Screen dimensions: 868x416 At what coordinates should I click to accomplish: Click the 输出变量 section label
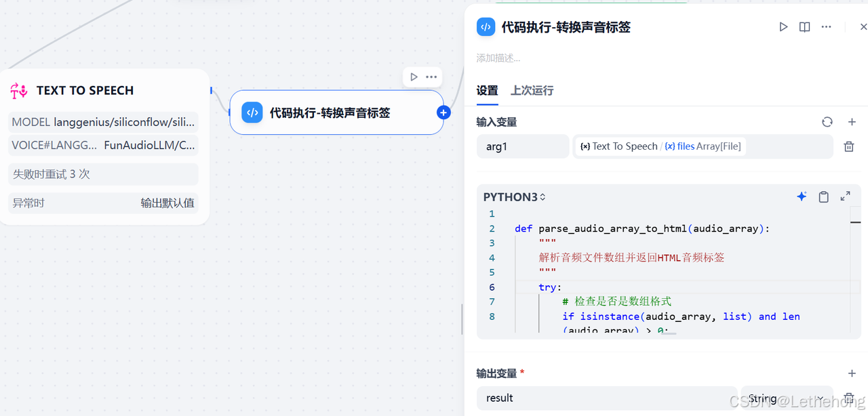496,373
